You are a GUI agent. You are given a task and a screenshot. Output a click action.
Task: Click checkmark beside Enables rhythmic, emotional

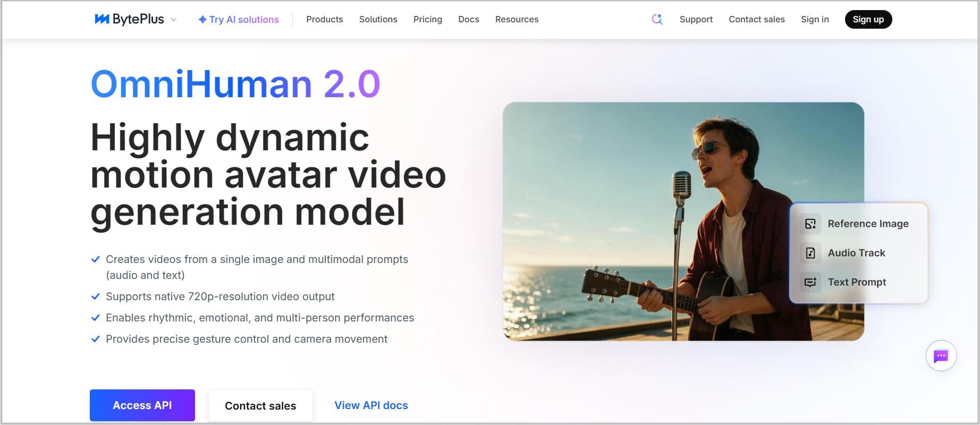[96, 318]
